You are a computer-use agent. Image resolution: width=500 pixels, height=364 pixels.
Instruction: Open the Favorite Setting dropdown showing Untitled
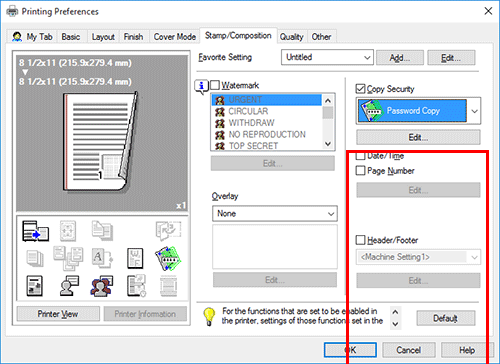click(x=327, y=57)
